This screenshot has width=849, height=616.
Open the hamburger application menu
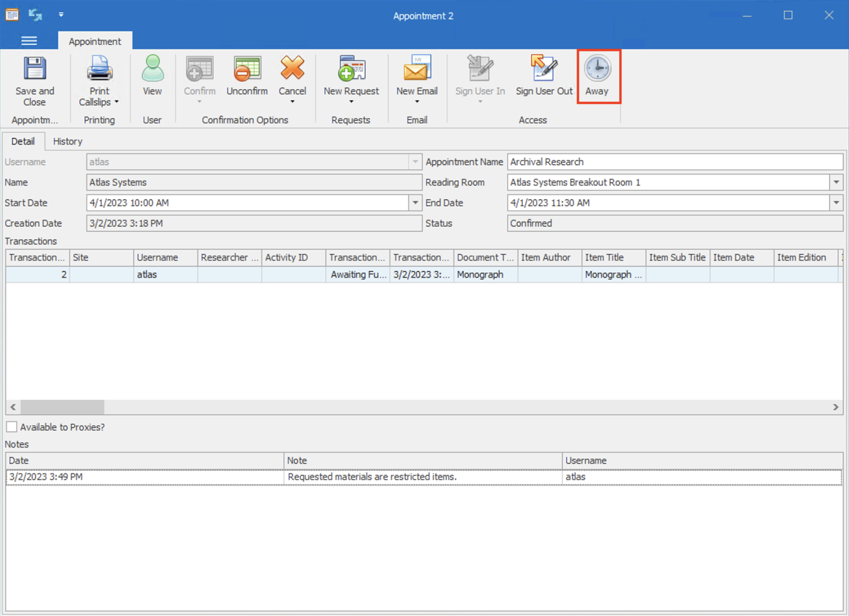pyautogui.click(x=29, y=41)
